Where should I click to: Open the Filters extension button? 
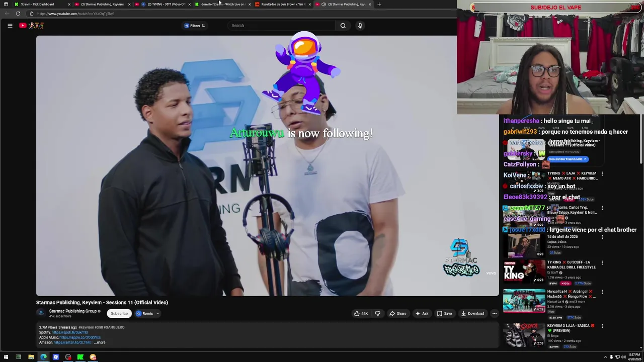tap(195, 26)
